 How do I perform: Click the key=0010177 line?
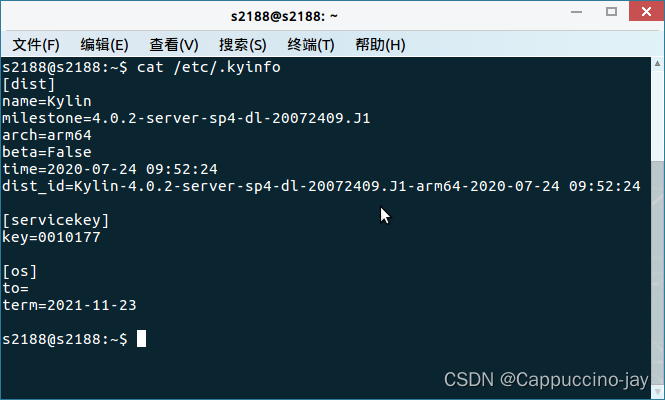point(51,237)
